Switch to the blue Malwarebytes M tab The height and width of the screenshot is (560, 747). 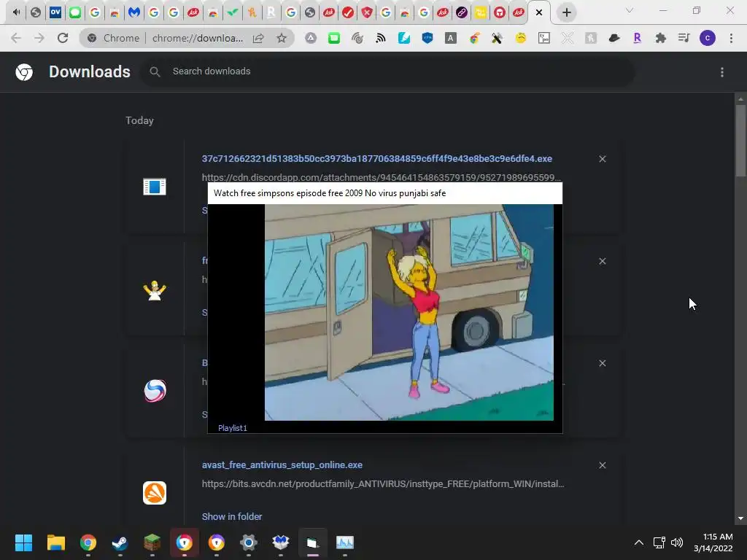134,12
